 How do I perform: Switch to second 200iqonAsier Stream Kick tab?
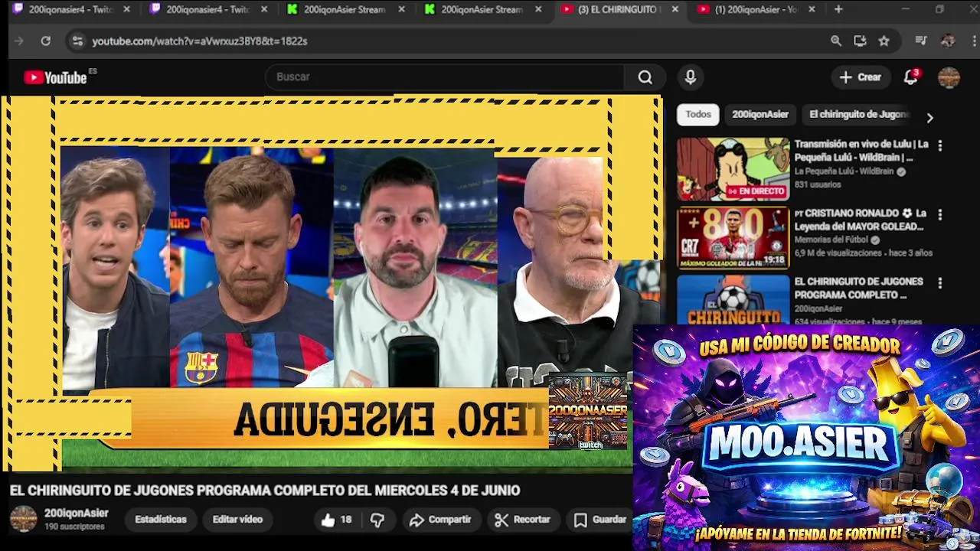[x=482, y=9]
